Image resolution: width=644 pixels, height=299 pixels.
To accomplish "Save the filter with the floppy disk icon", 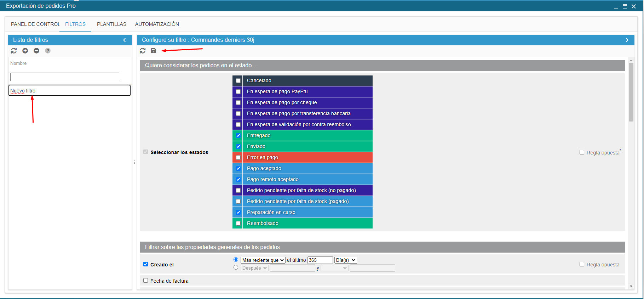I will pos(154,51).
